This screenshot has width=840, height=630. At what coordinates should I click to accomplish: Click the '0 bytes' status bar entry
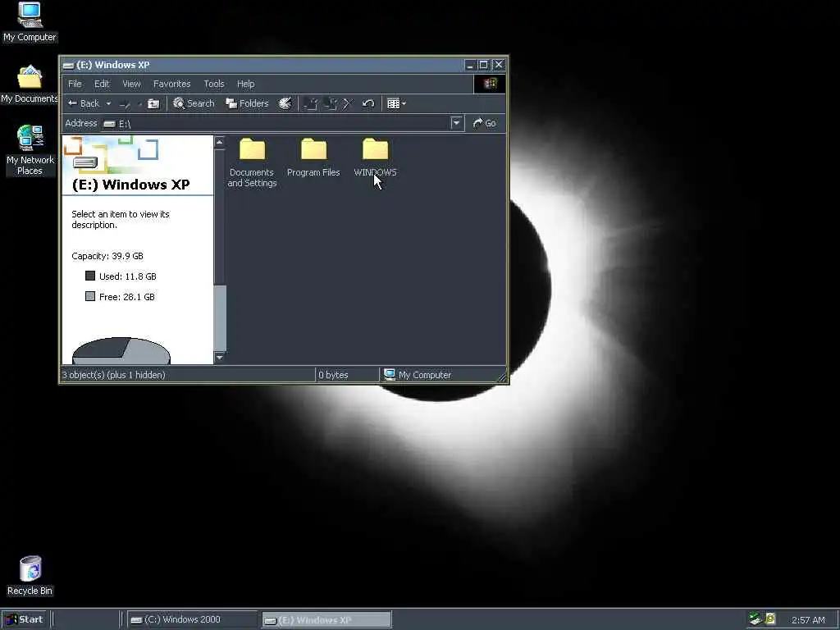[x=333, y=375]
